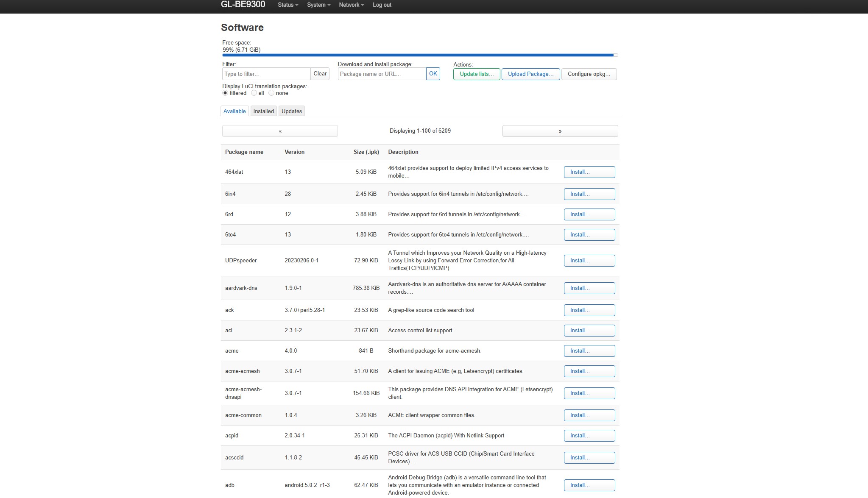Switch to the Installed tab
The height and width of the screenshot is (498, 868).
click(x=263, y=111)
